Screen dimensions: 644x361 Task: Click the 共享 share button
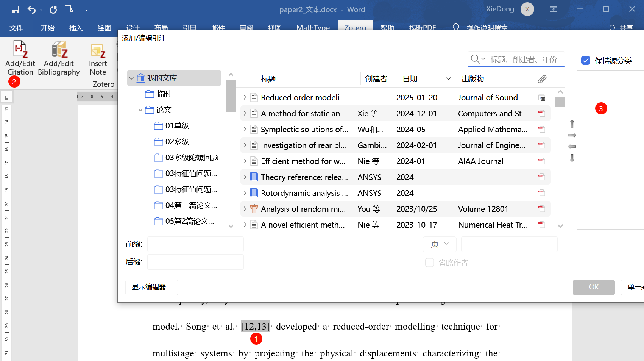622,28
